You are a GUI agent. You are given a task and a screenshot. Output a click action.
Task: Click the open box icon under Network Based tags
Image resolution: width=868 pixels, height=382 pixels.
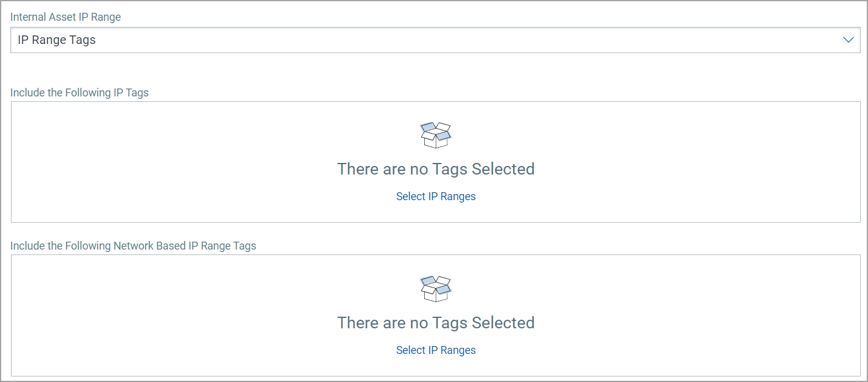point(436,289)
